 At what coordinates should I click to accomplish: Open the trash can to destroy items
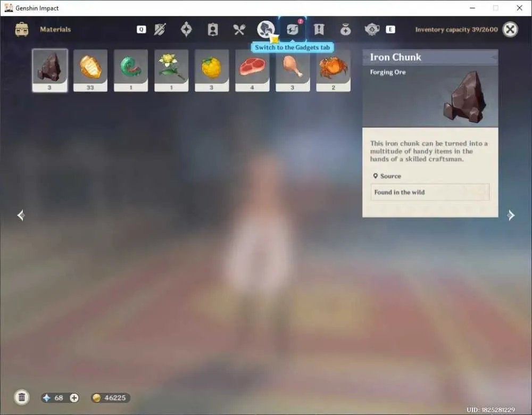(x=22, y=397)
